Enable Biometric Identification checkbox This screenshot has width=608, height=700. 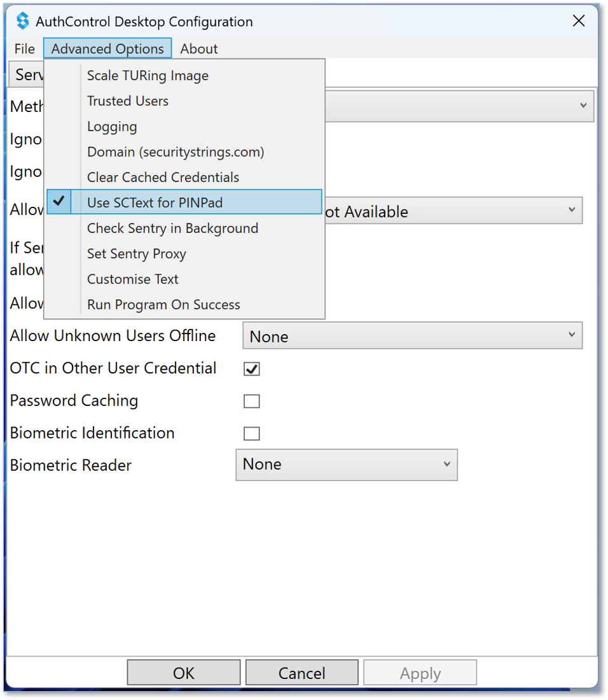[252, 433]
